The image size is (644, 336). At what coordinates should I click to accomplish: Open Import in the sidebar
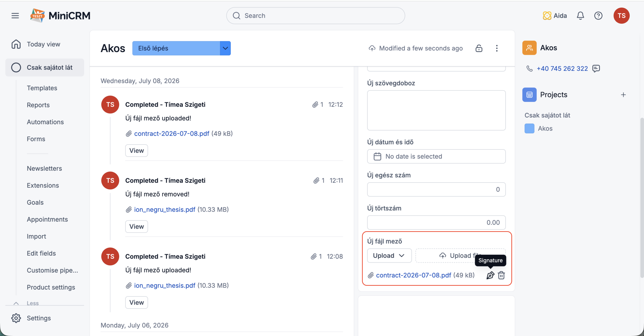pos(36,236)
